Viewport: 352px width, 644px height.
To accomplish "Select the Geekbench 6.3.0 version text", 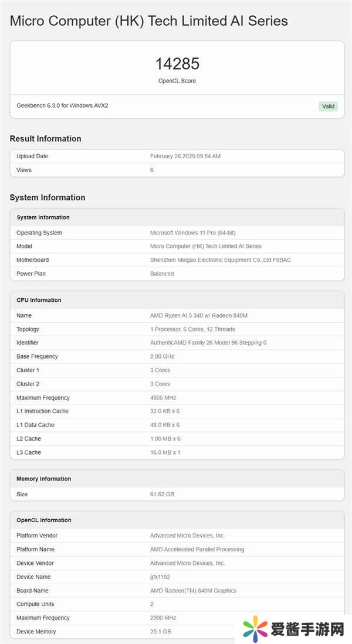I will coord(62,105).
